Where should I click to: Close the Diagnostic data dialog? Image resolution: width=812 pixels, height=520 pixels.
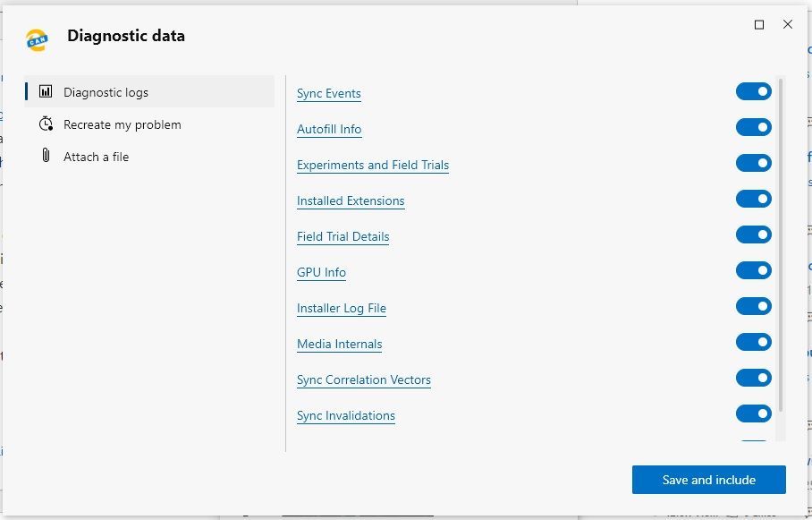coord(788,24)
